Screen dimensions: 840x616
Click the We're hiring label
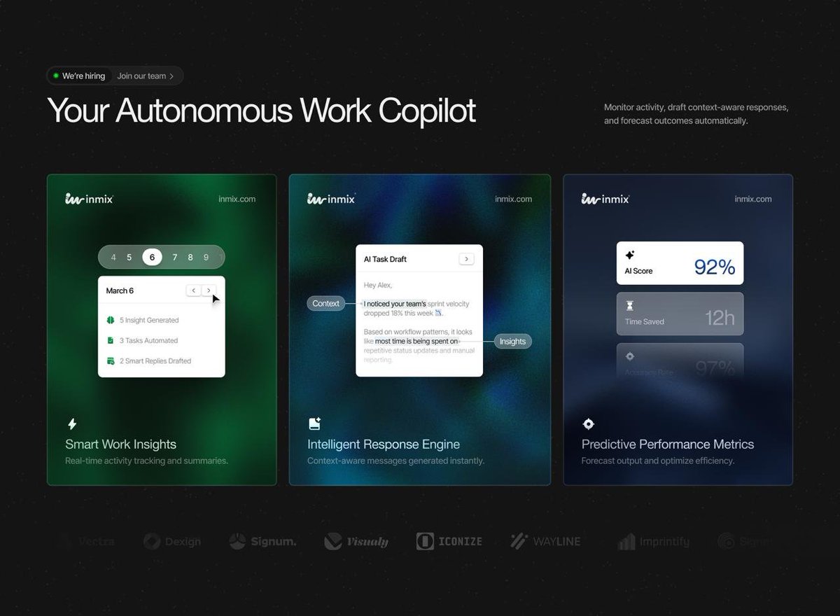[x=83, y=76]
